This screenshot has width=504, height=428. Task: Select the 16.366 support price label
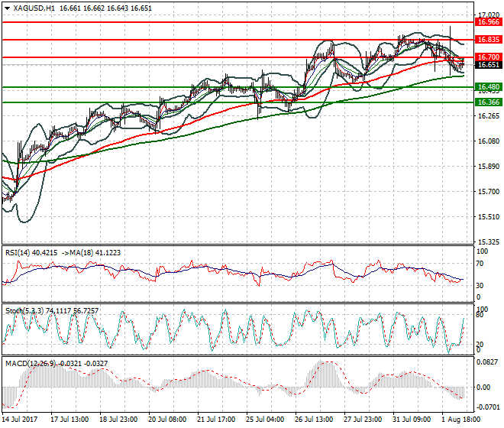coord(488,102)
